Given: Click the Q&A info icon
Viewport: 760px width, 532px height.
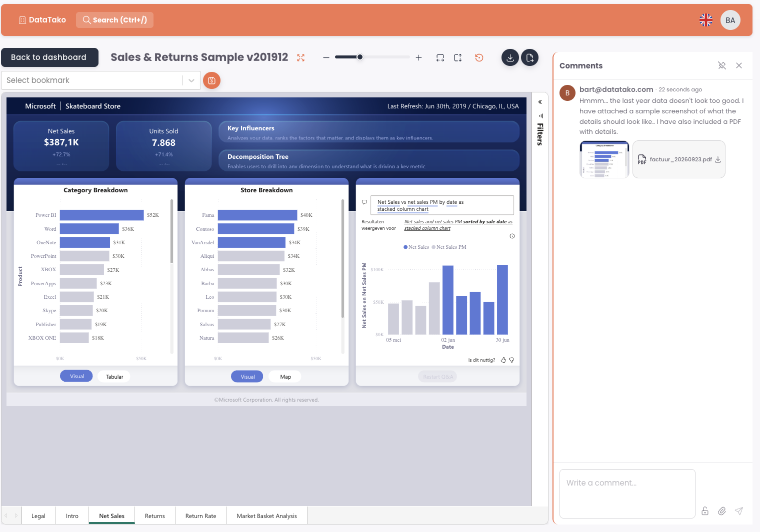Looking at the screenshot, I should tap(512, 236).
